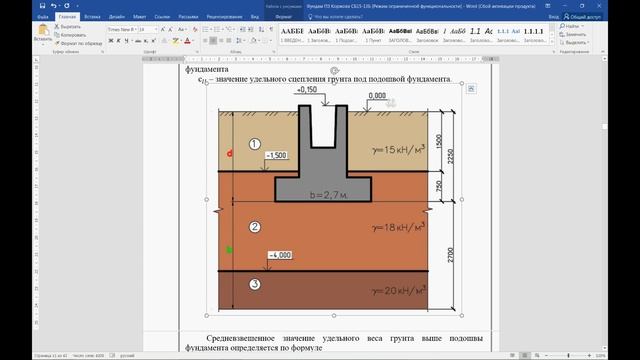This screenshot has height=360, width=640.
Task: Clear all formatting with the eraser A icon
Action: 195,29
